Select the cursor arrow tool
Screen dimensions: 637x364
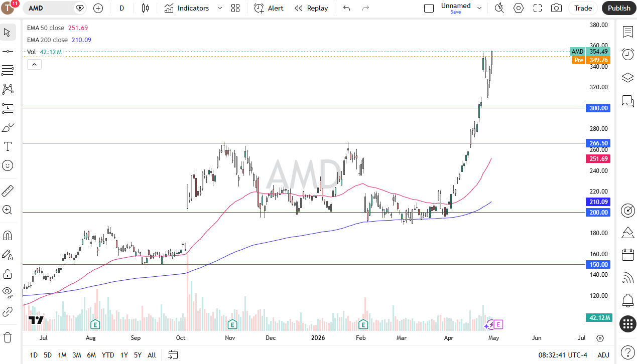pos(8,33)
